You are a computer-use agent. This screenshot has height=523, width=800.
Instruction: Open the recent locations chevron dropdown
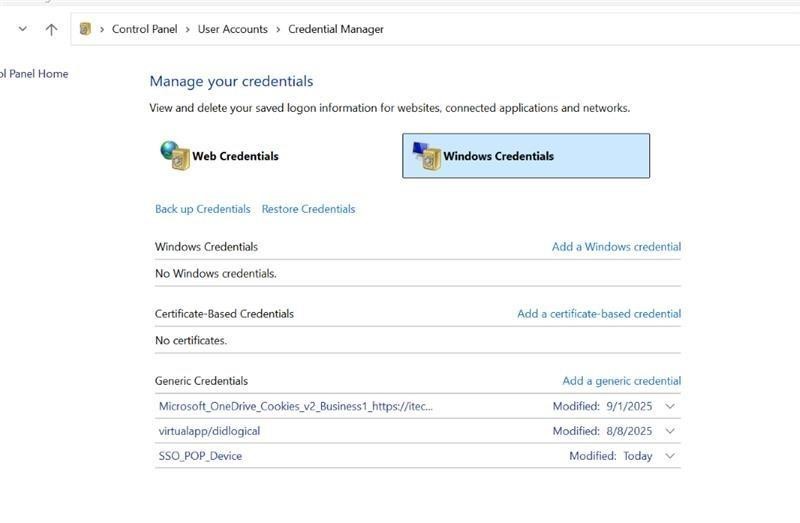click(x=22, y=29)
